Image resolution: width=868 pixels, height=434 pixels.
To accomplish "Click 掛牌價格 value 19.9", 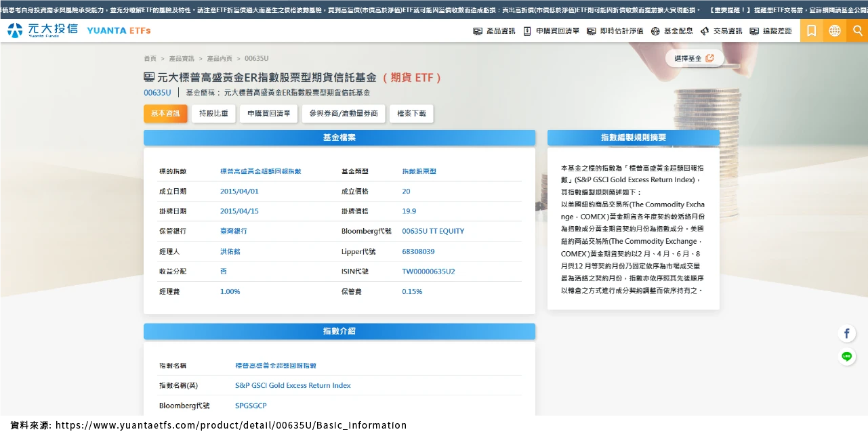I will click(409, 211).
